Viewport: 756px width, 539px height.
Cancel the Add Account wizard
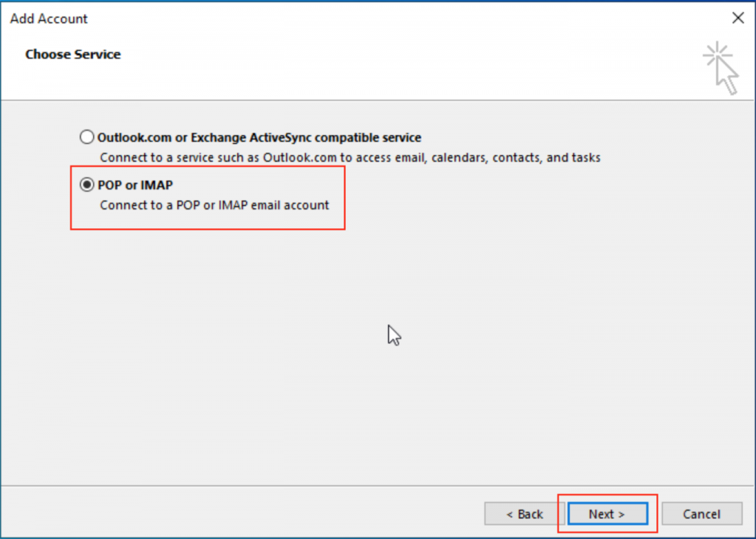pos(701,514)
